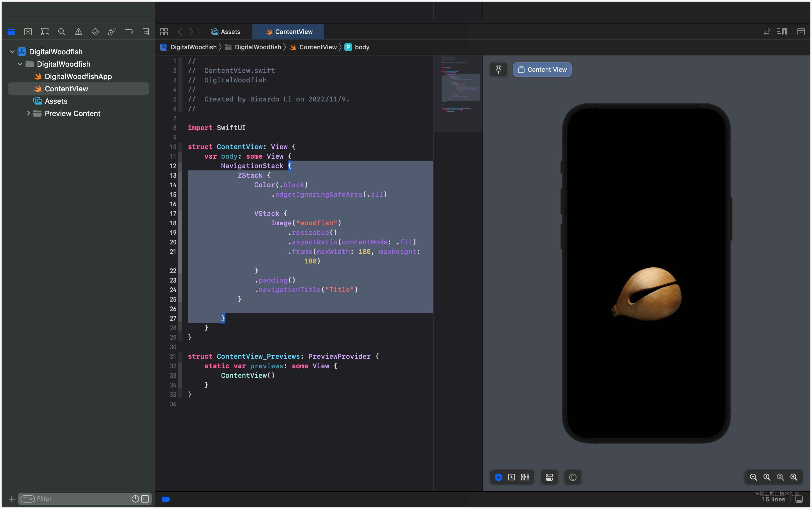Open the Breakpoint navigator icon
The width and height of the screenshot is (812, 509).
pyautogui.click(x=129, y=32)
